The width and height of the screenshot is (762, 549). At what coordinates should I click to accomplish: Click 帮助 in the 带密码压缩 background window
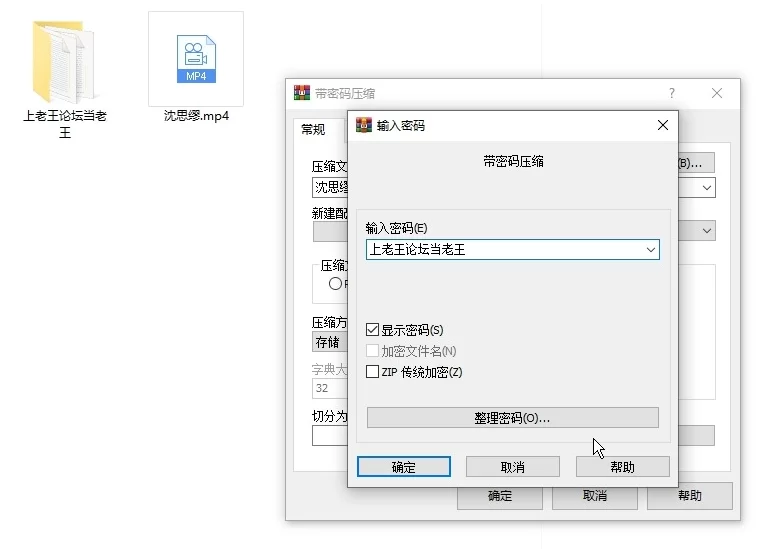[x=690, y=496]
